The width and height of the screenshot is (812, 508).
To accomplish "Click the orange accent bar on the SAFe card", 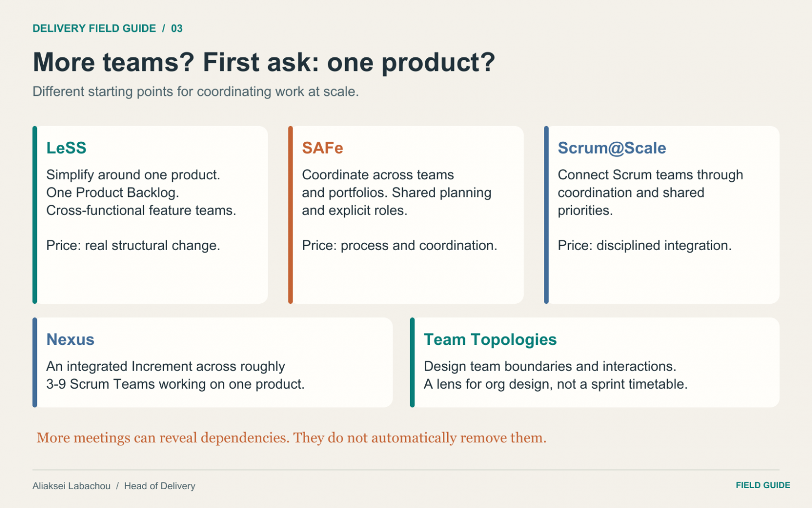I will pos(290,215).
